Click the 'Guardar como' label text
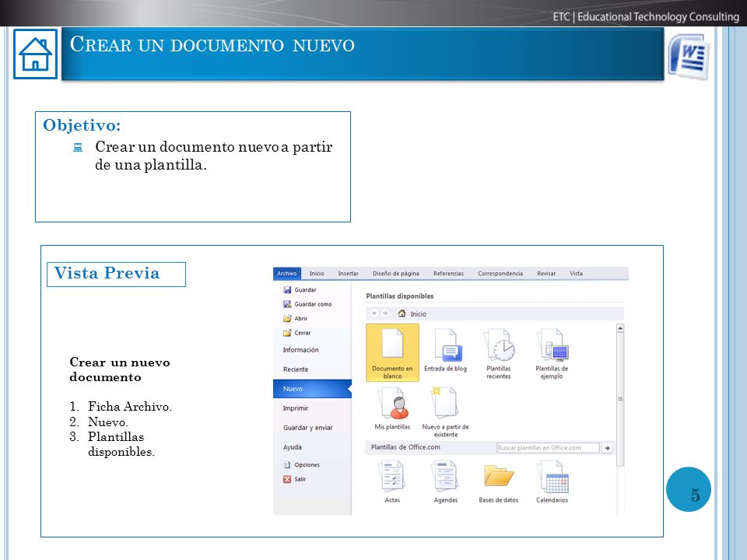This screenshot has width=747, height=560. (x=313, y=304)
